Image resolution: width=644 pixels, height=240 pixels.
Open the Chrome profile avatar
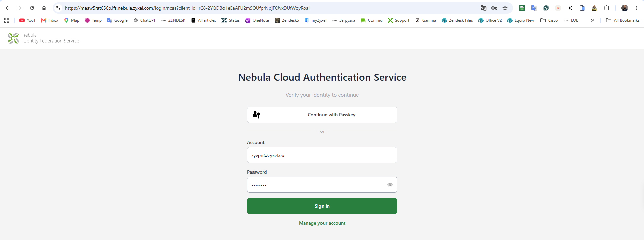(625, 8)
